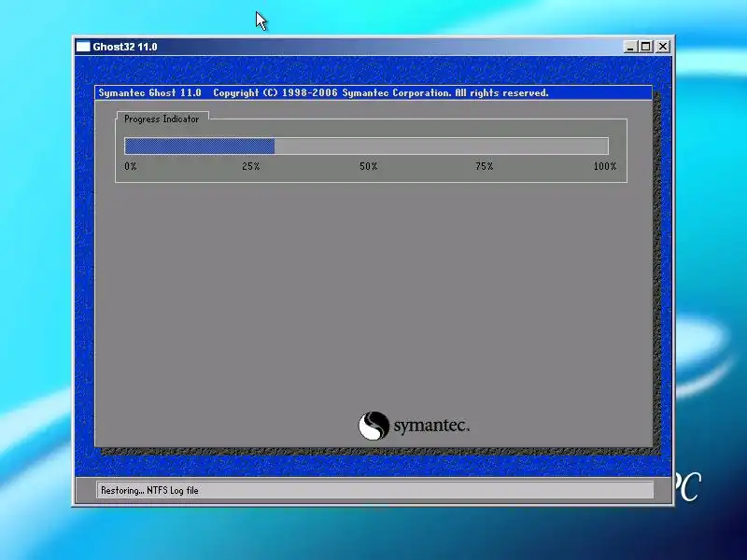The height and width of the screenshot is (560, 747).
Task: Close the Ghost32 11.0 window
Action: click(663, 47)
